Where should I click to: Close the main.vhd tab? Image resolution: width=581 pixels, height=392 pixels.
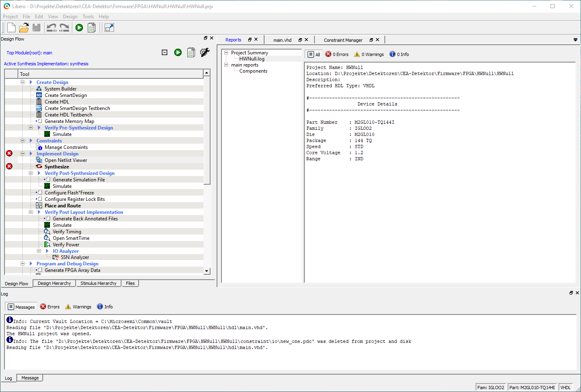coord(306,40)
